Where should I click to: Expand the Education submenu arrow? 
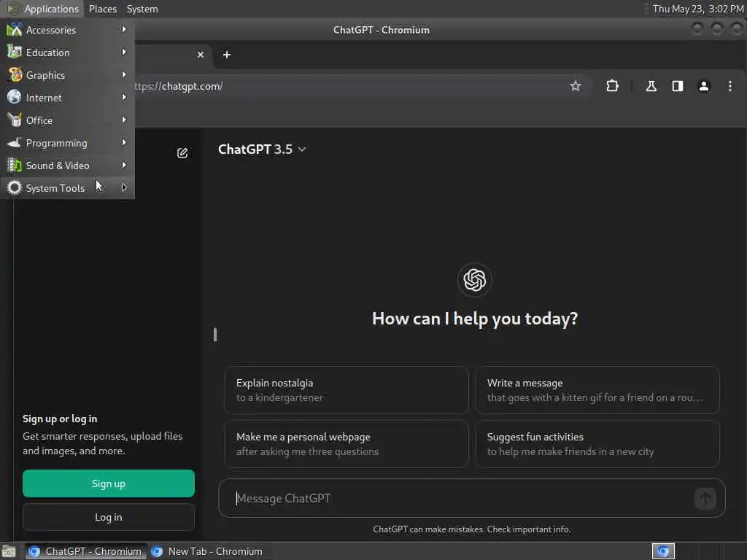pyautogui.click(x=124, y=52)
